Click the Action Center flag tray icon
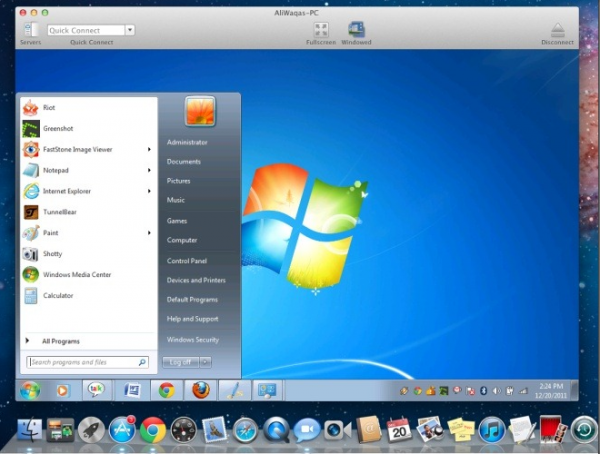Image resolution: width=600 pixels, height=454 pixels. click(x=470, y=391)
